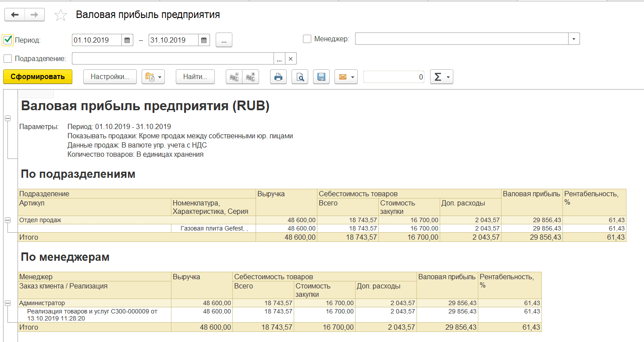This screenshot has width=644, height=342.
Task: Go back with the left arrow button
Action: (14, 15)
